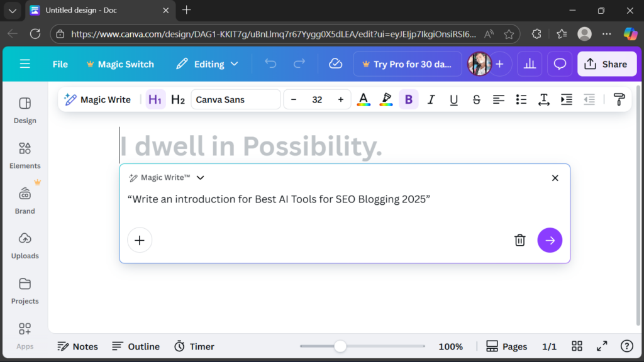Open the Share menu
Screen dimensions: 644x362
pos(606,63)
